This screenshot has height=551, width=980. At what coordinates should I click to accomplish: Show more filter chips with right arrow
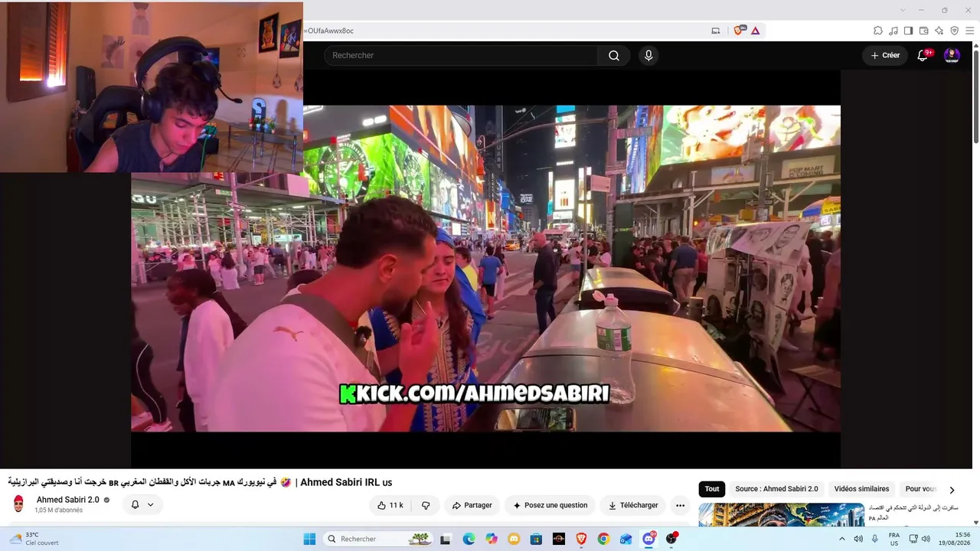tap(952, 490)
